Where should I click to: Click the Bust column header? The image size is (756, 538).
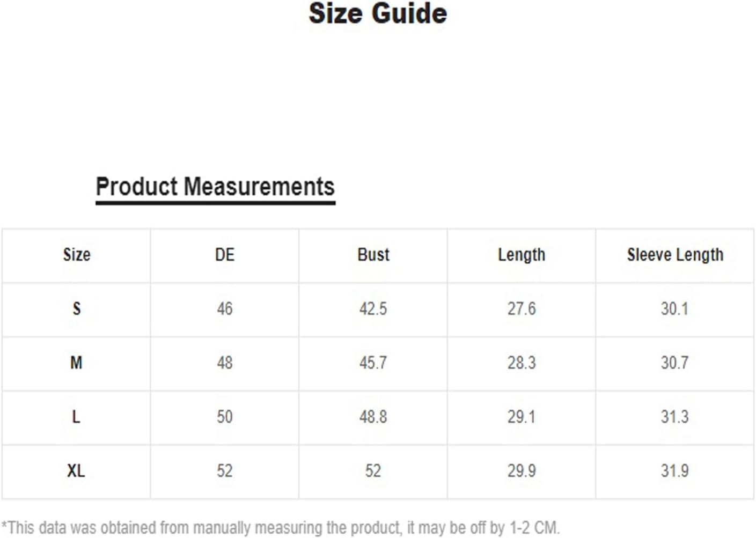[373, 255]
